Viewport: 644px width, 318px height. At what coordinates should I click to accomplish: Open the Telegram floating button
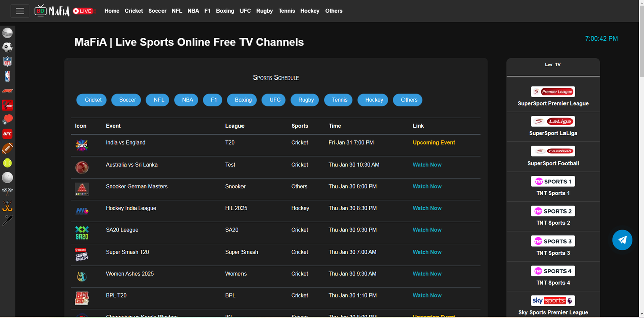[622, 240]
